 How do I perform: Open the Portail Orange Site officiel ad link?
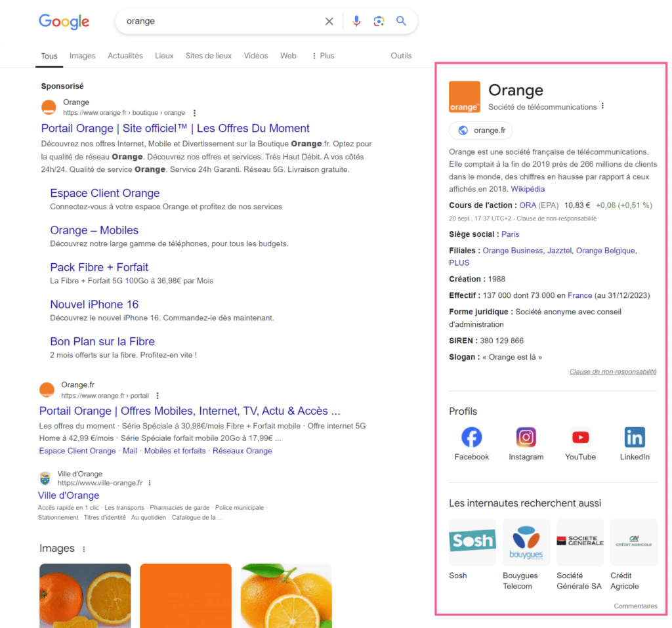[x=175, y=128]
